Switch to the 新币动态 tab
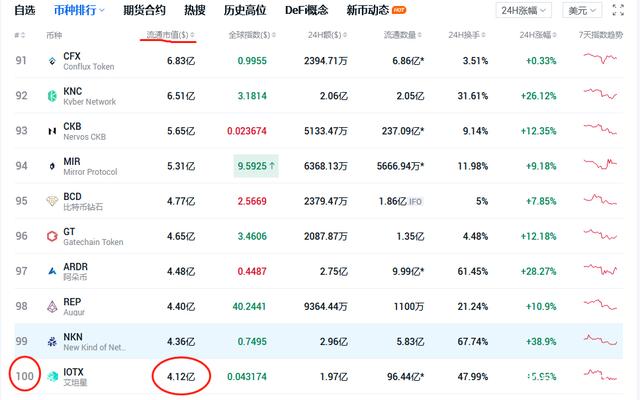The width and height of the screenshot is (640, 400). click(367, 10)
